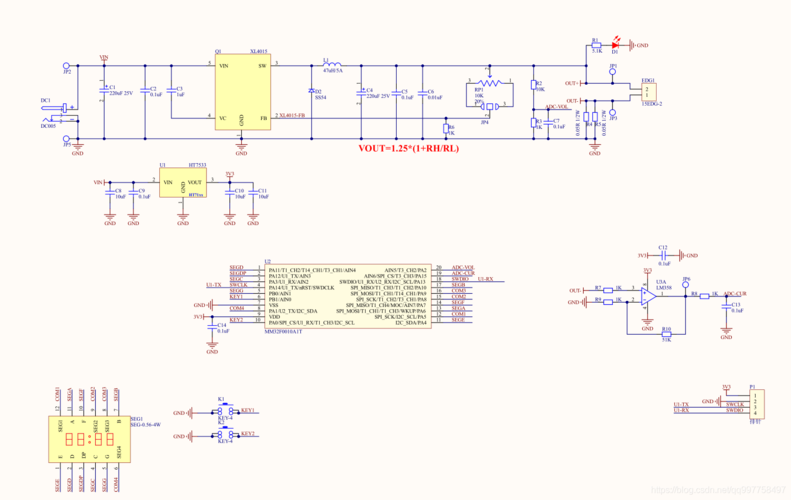Click the R10 51K feedback resistor
This screenshot has width=791, height=500.
666,334
